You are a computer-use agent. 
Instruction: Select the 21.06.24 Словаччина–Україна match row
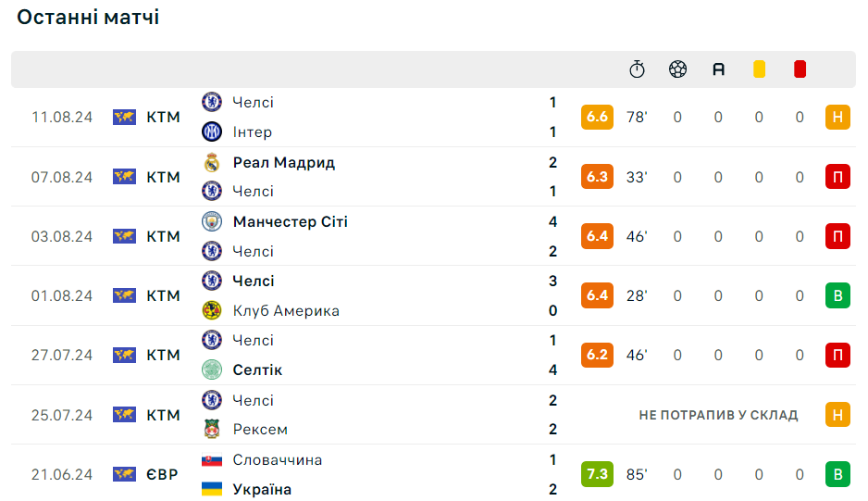click(x=433, y=474)
